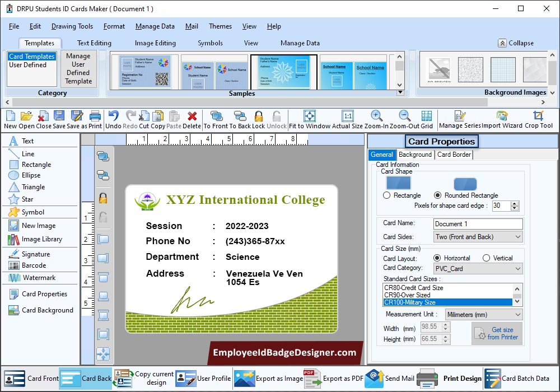Click the Print toolbar icon
Screen dimensions: 560x392
click(x=95, y=120)
